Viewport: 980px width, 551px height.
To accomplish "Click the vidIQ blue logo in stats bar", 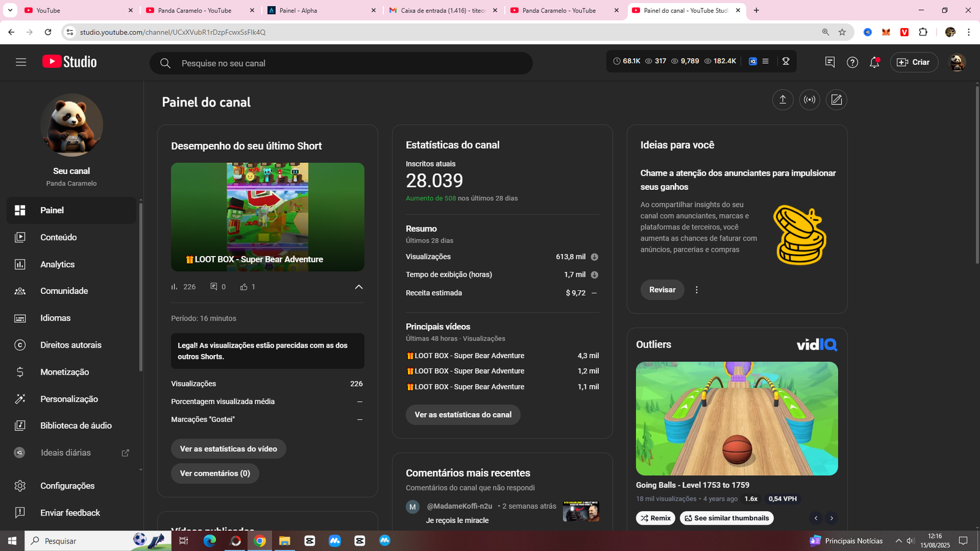I will point(753,61).
